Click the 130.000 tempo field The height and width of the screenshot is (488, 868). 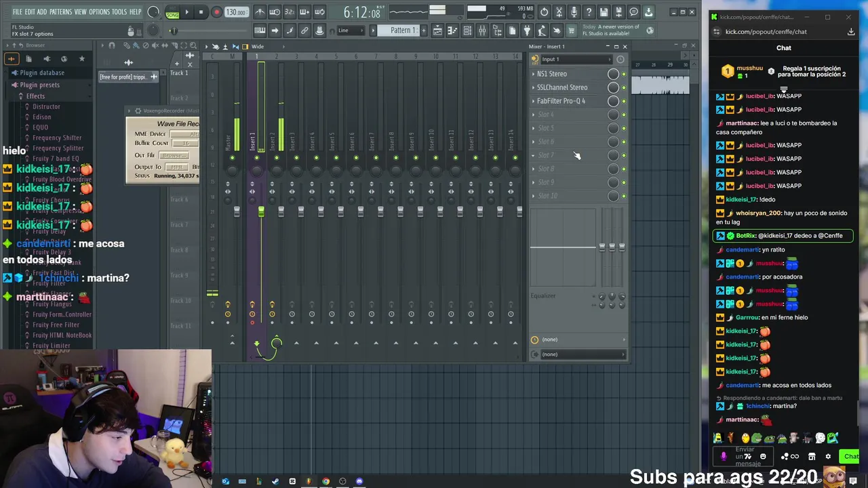click(236, 12)
